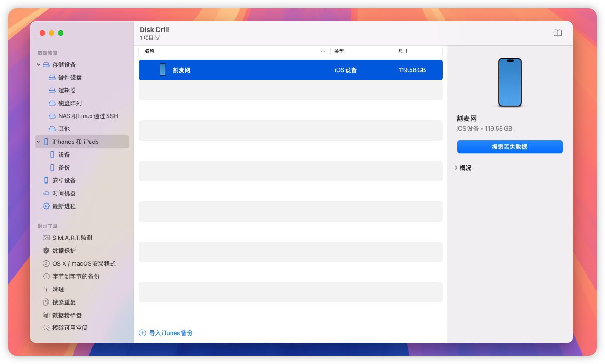Select 硬件磁盘 in the sidebar
605x364 pixels.
point(70,78)
